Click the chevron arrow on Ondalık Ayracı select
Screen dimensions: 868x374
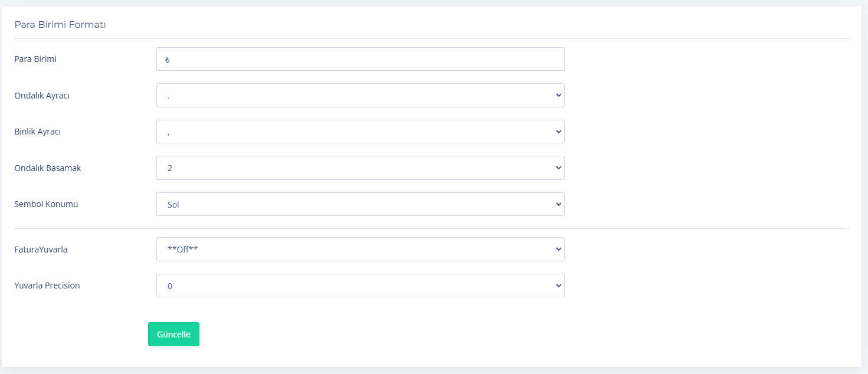[x=558, y=96]
